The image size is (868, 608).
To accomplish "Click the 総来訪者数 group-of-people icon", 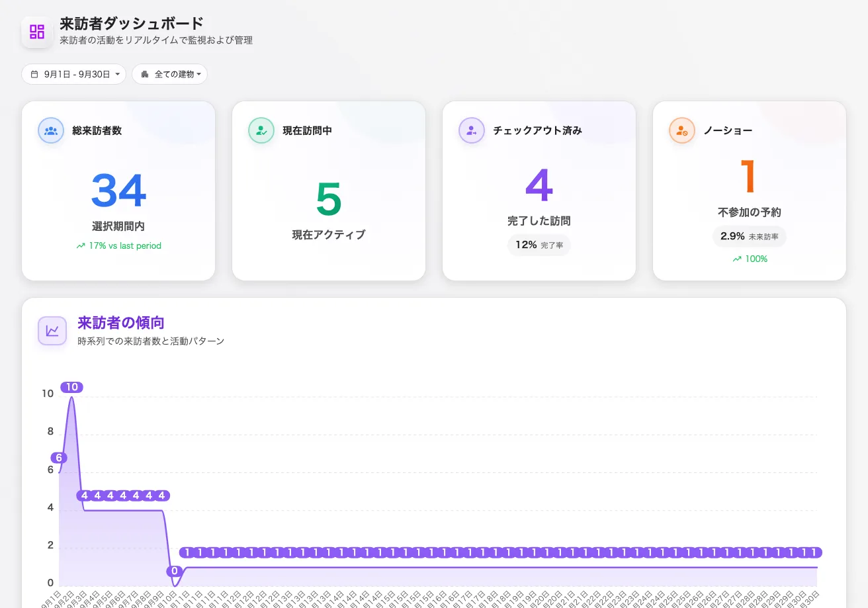I will pos(51,130).
